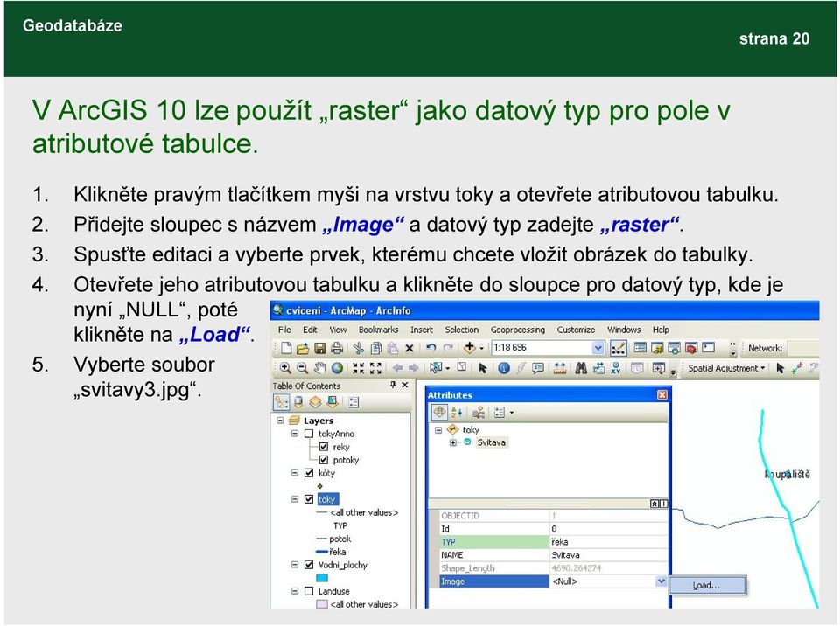Click the New map document icon
The image size is (840, 626).
click(x=286, y=349)
